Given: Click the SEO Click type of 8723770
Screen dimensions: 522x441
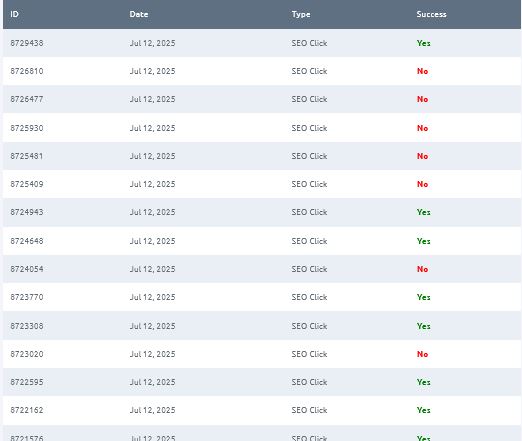Looking at the screenshot, I should coord(309,297).
